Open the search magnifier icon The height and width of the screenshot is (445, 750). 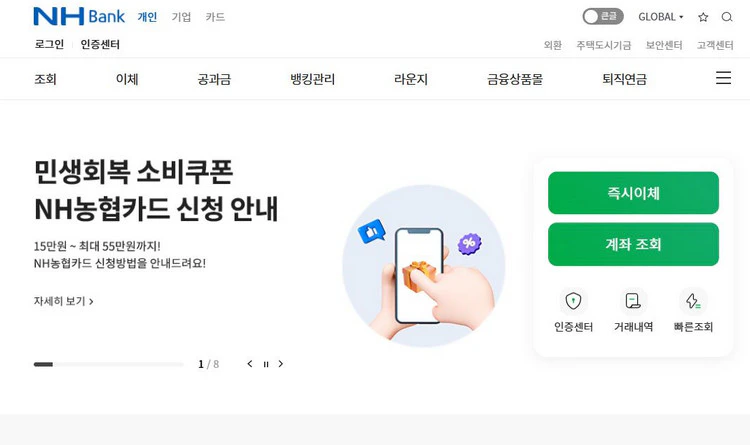[727, 17]
